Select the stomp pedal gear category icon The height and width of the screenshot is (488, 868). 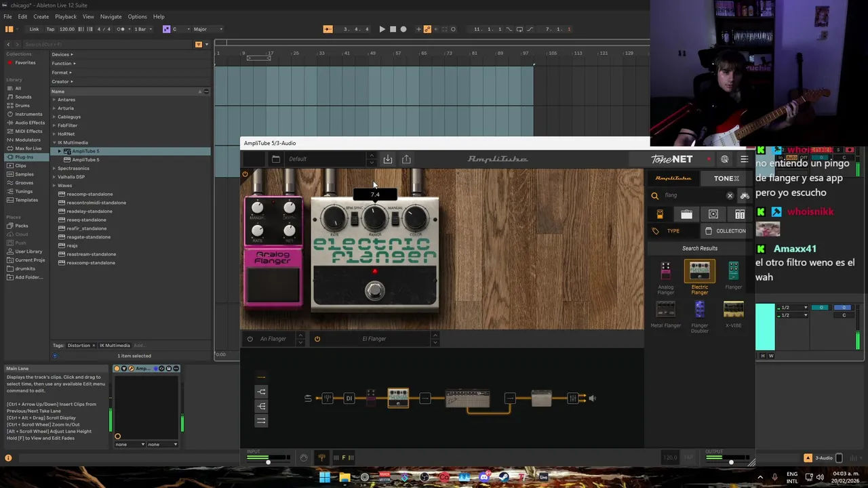tap(660, 214)
